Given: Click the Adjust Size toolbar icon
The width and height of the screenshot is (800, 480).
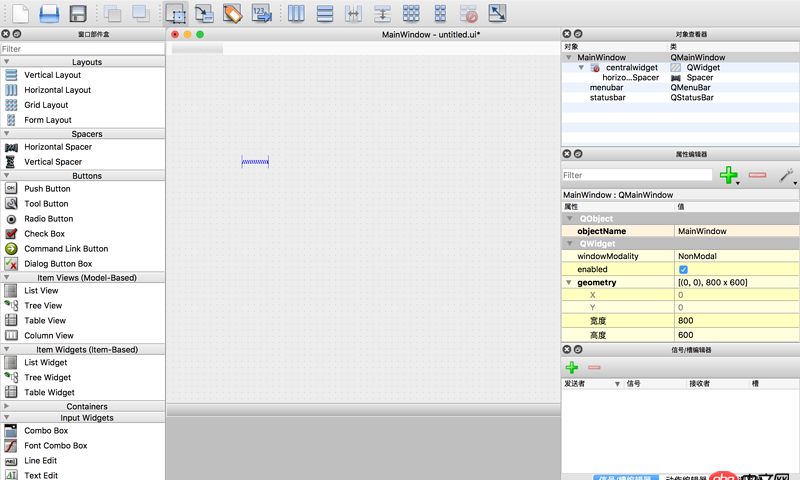Looking at the screenshot, I should tap(497, 13).
